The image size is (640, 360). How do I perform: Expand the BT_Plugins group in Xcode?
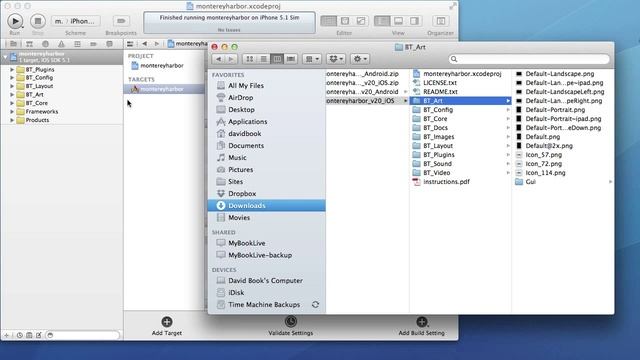coord(12,69)
